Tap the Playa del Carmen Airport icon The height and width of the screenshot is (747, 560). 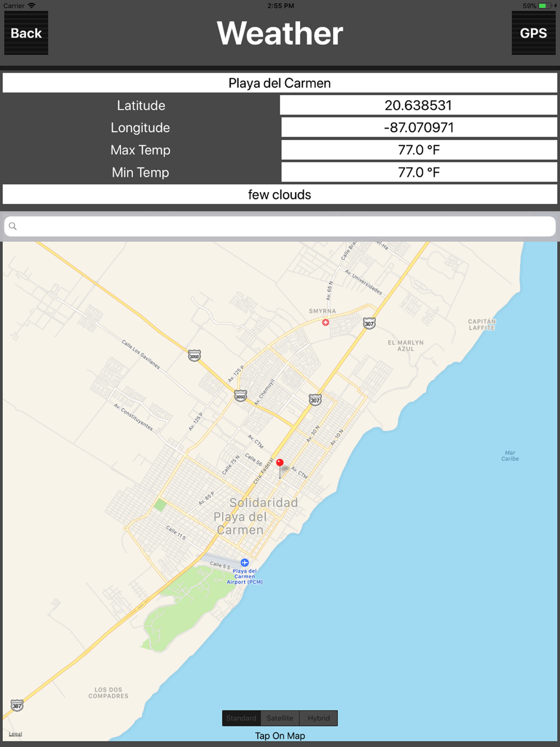(x=245, y=562)
